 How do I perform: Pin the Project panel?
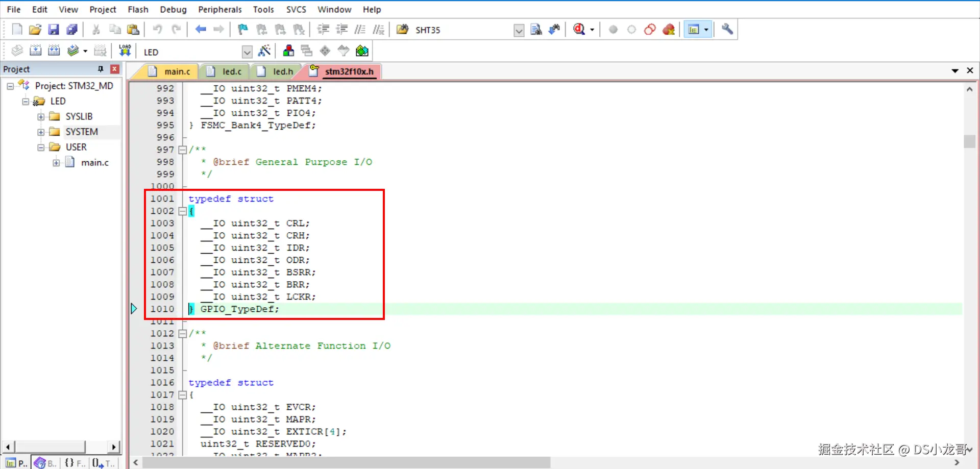click(101, 69)
